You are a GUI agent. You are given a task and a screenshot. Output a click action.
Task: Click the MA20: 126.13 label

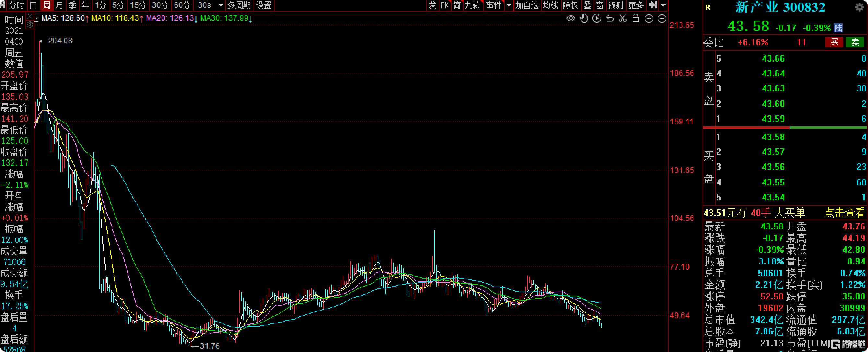[170, 18]
